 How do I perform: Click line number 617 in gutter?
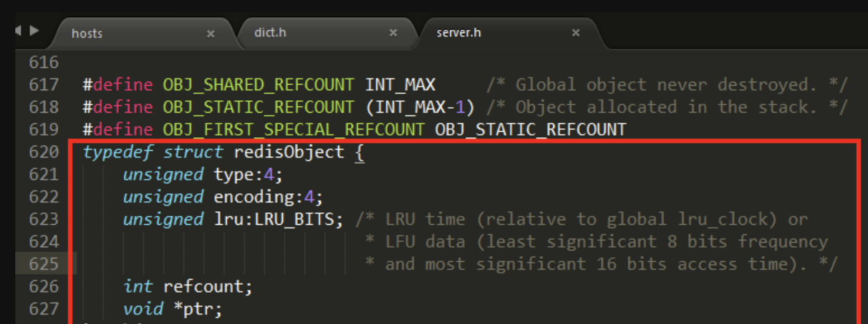(x=44, y=85)
